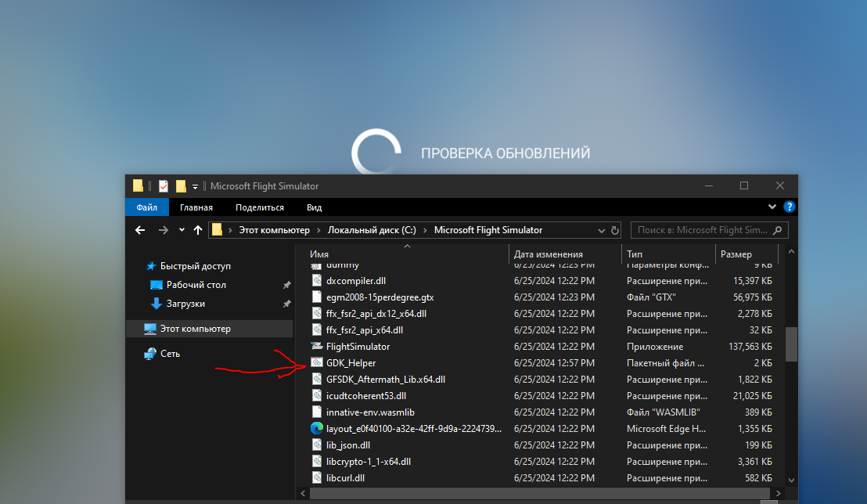Open the Network item in sidebar
The image size is (867, 504).
pos(170,354)
